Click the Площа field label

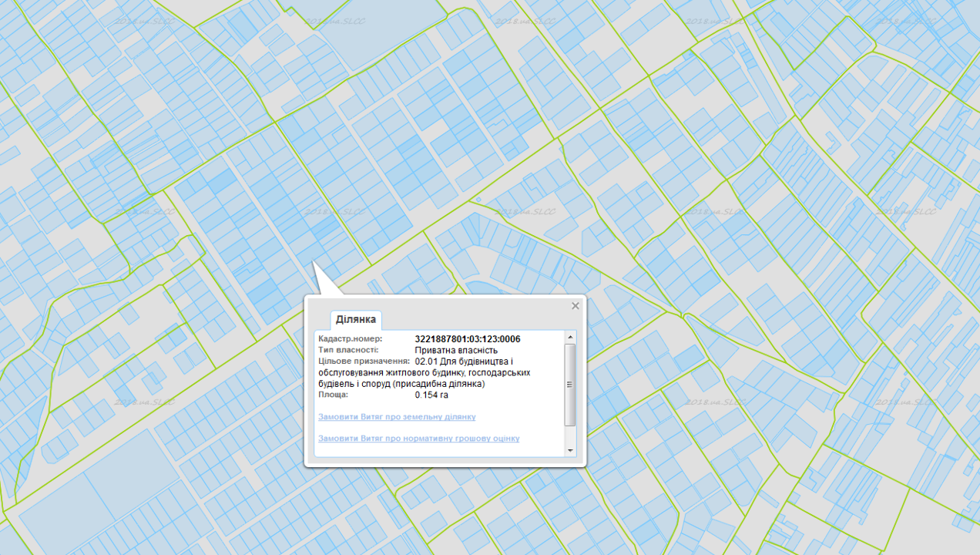333,395
